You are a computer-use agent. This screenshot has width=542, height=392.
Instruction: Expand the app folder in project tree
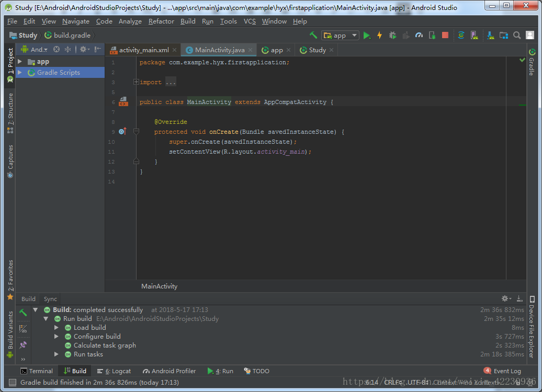(20, 62)
